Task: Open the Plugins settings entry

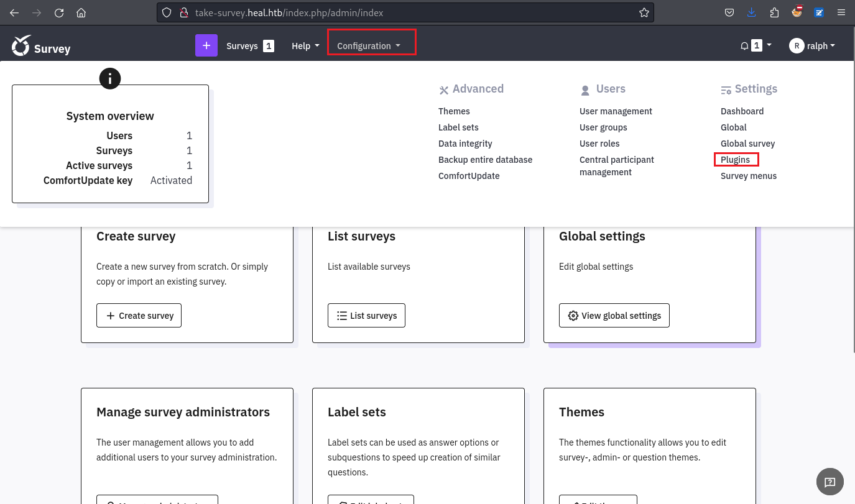Action: [x=735, y=160]
